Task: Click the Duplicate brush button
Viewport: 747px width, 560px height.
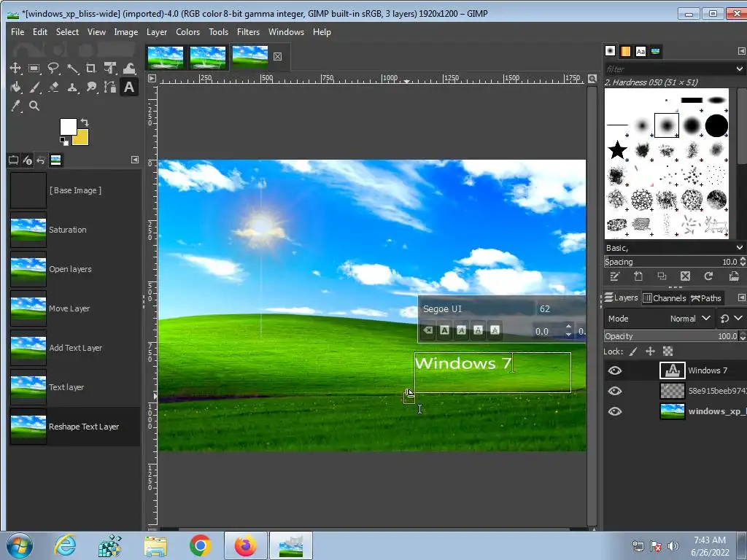Action: click(x=662, y=276)
